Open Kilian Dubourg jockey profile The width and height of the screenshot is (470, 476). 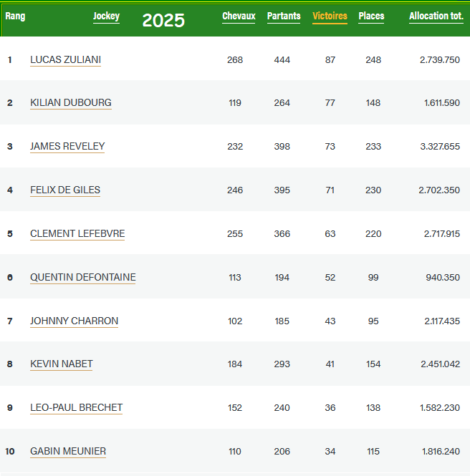click(70, 103)
